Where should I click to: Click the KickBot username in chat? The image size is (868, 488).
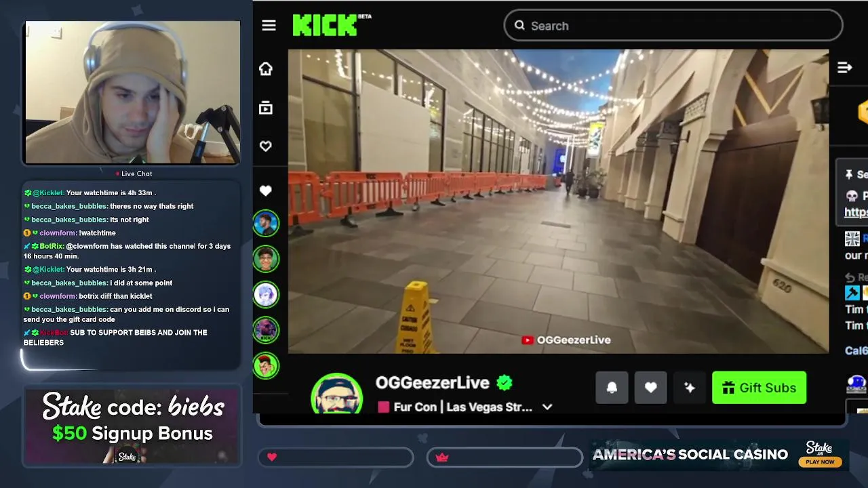coord(54,333)
